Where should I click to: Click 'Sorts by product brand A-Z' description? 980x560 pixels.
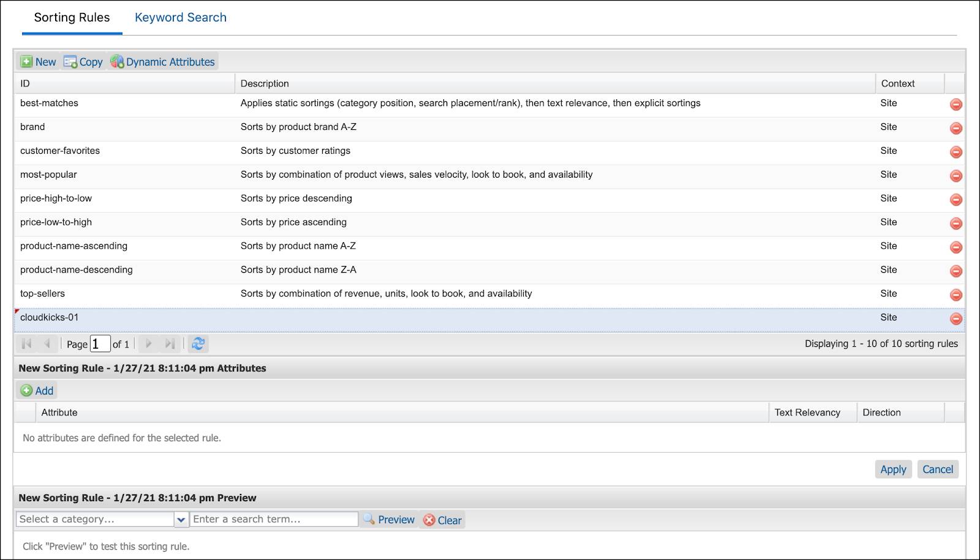click(x=298, y=127)
